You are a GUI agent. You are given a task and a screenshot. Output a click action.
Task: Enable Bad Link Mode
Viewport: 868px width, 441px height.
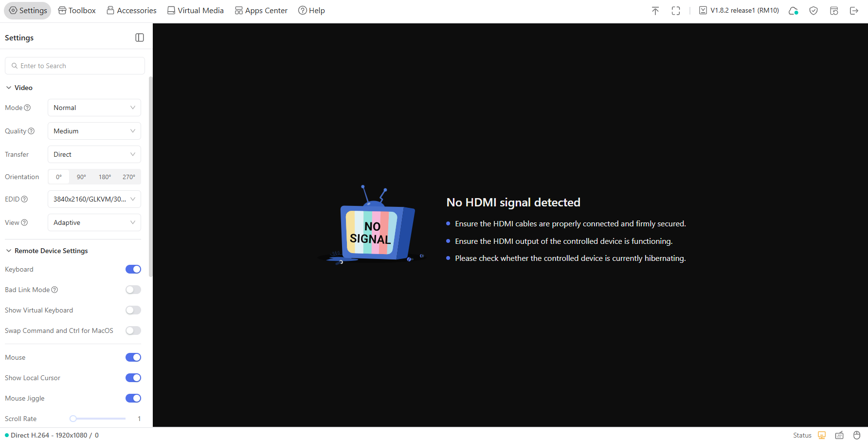133,290
